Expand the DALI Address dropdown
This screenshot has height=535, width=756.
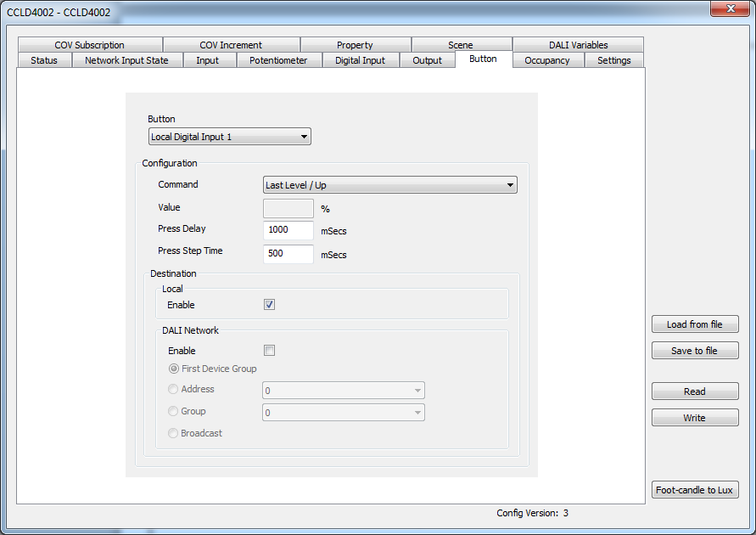(x=344, y=391)
